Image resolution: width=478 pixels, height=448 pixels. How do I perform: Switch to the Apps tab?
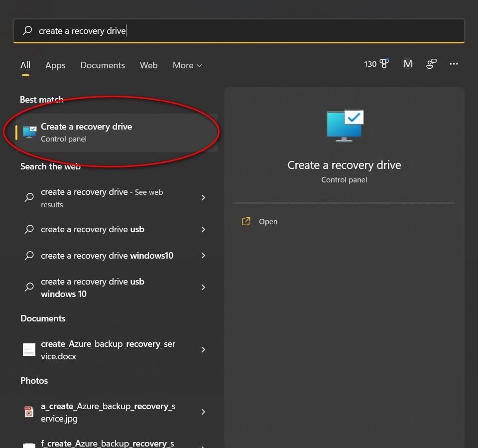(55, 65)
